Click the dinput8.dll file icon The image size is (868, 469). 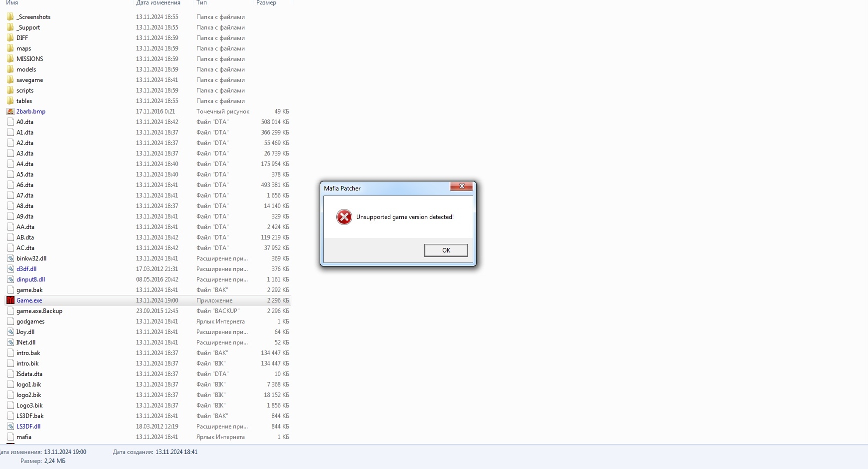click(10, 279)
